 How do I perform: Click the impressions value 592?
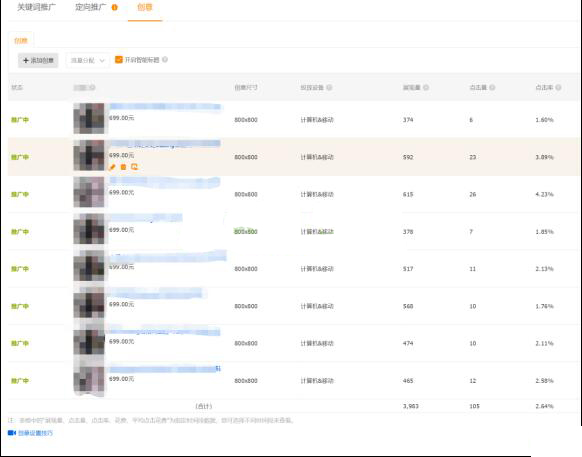point(408,157)
